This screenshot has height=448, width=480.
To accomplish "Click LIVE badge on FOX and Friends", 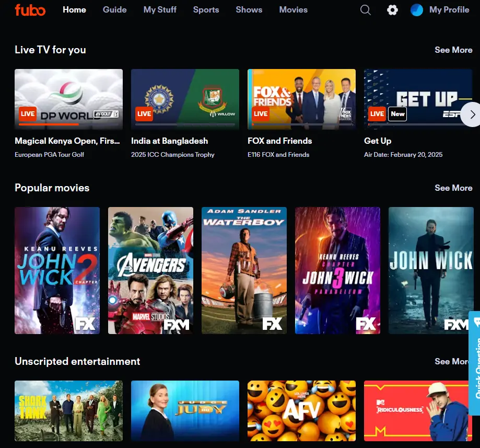I will (261, 113).
